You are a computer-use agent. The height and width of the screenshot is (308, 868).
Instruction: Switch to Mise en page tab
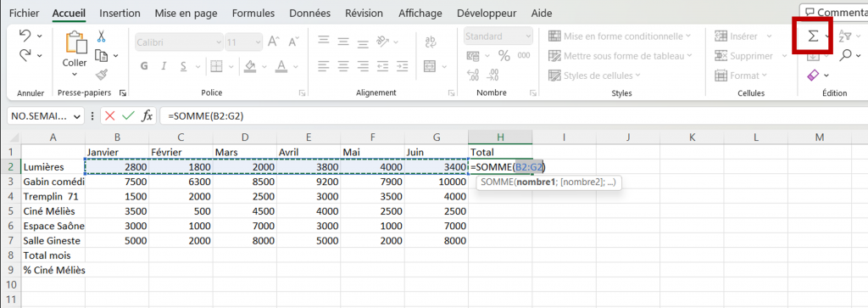pyautogui.click(x=186, y=13)
